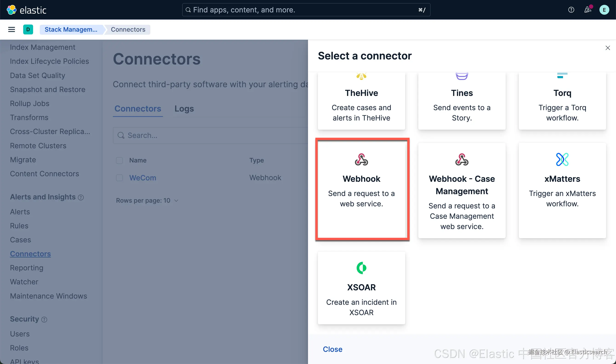Open the user avatar E menu
616x364 pixels.
(604, 10)
